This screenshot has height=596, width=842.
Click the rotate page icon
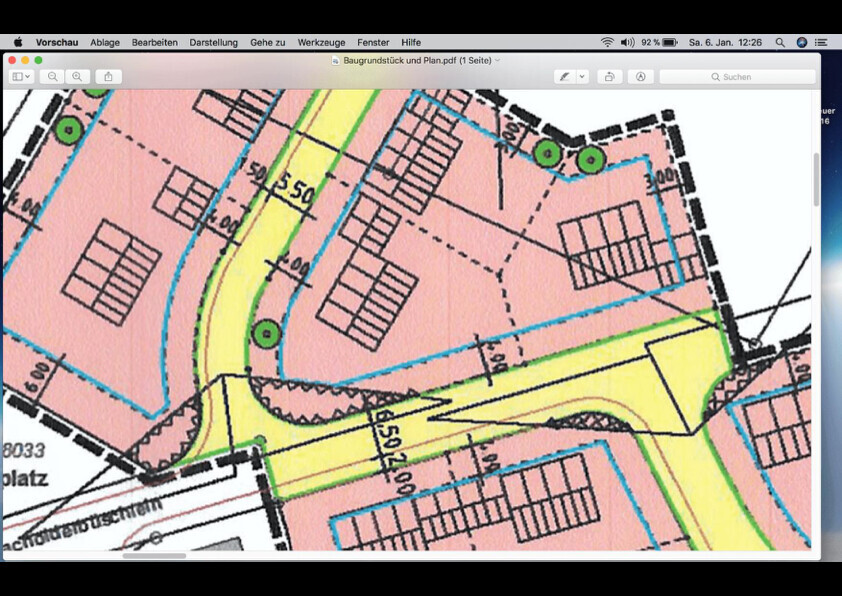[609, 77]
